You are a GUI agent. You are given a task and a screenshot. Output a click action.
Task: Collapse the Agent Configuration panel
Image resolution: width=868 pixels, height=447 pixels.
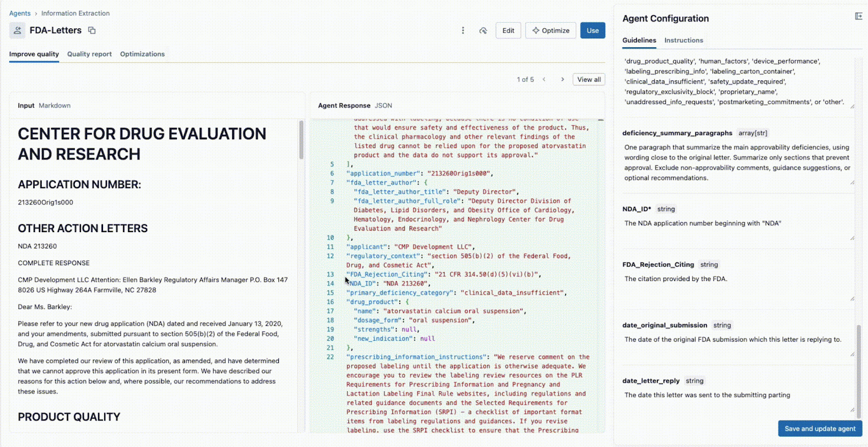(858, 16)
